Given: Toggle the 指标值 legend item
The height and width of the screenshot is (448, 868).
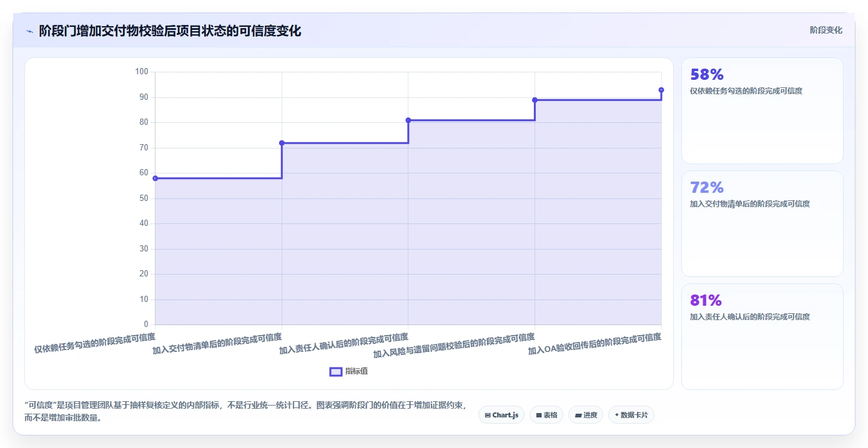Looking at the screenshot, I should click(348, 371).
